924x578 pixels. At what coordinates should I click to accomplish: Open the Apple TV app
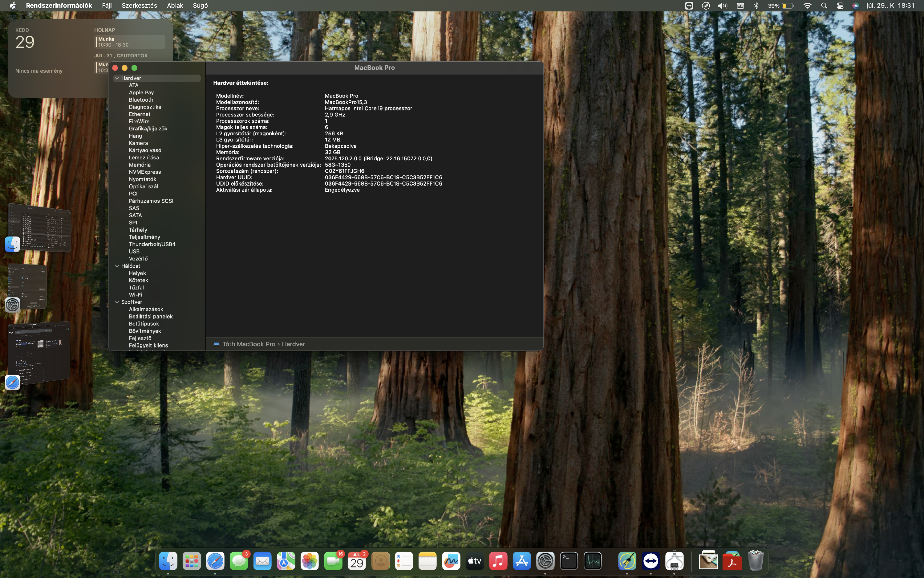click(x=475, y=561)
